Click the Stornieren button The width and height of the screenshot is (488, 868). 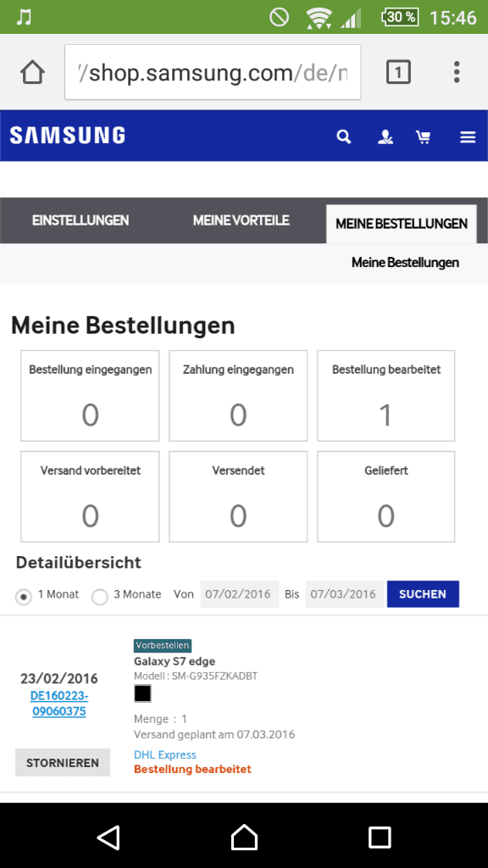click(63, 762)
